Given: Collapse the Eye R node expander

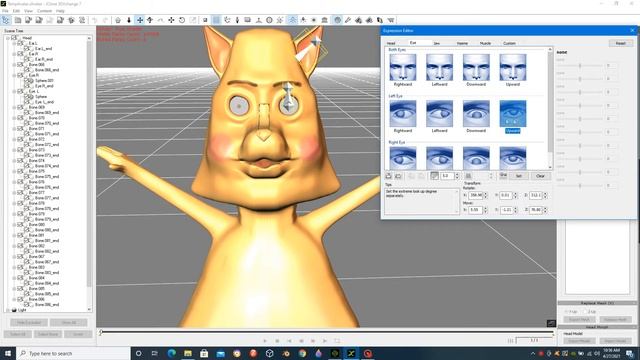Looking at the screenshot, I should (x=14, y=76).
